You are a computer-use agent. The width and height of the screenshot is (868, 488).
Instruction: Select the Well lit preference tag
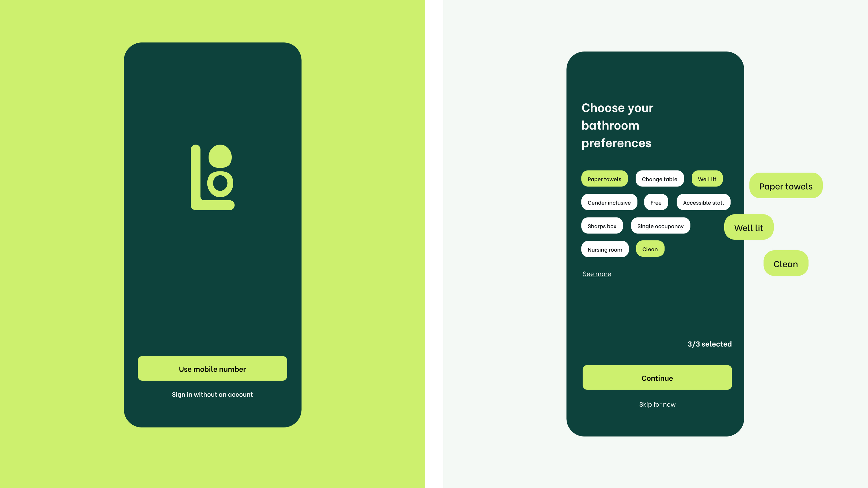point(706,179)
